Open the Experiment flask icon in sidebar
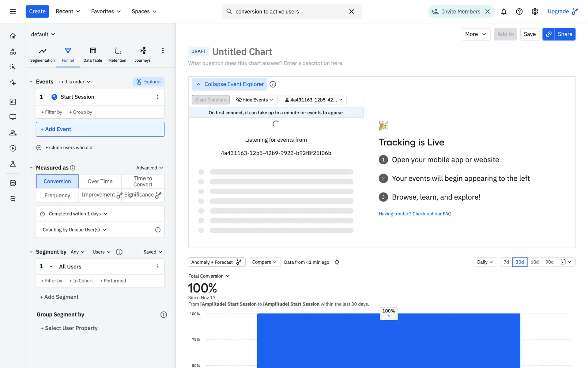The height and width of the screenshot is (368, 588). click(13, 164)
